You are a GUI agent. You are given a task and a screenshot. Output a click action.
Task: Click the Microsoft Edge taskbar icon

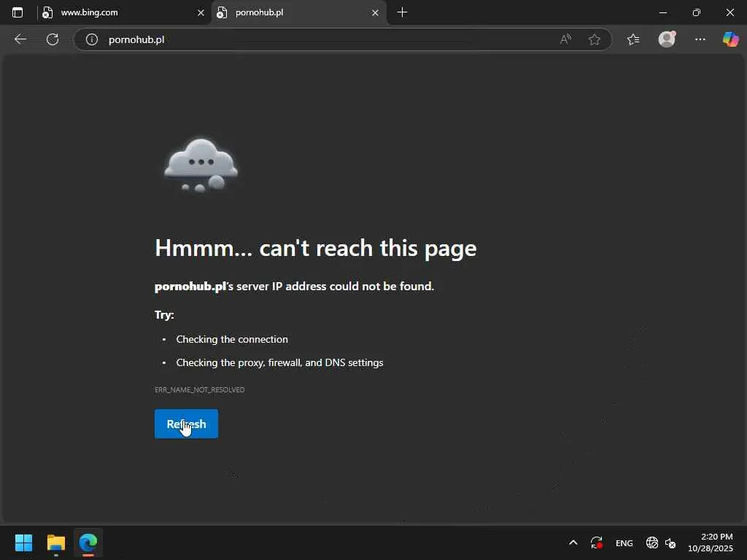[88, 542]
